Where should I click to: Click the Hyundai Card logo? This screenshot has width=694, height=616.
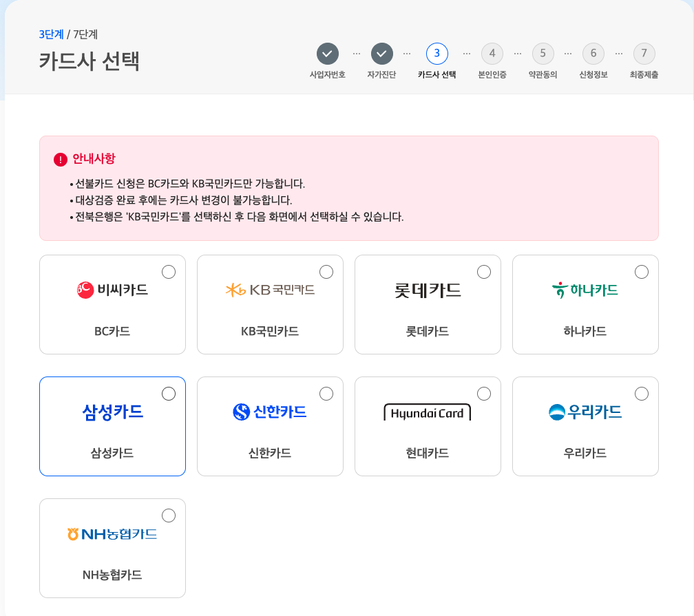tap(428, 412)
